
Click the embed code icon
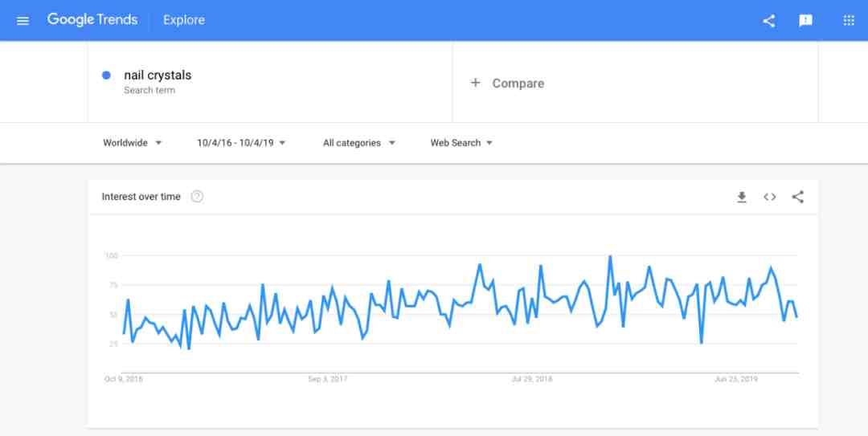pyautogui.click(x=769, y=197)
